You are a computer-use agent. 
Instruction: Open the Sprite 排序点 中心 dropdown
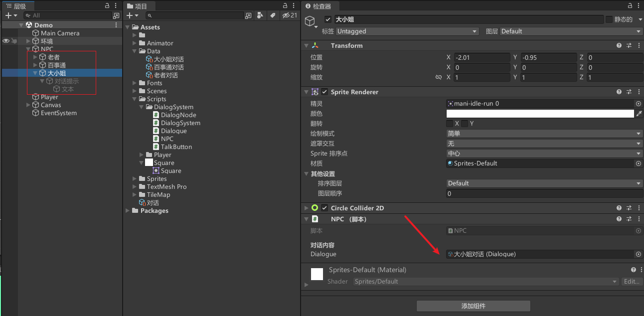[x=544, y=154]
